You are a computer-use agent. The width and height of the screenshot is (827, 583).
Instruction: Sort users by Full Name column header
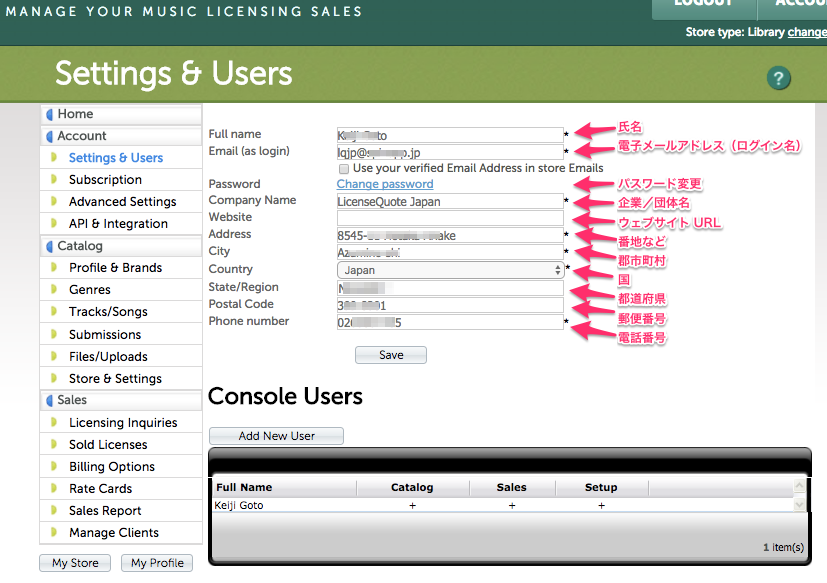[x=244, y=488]
